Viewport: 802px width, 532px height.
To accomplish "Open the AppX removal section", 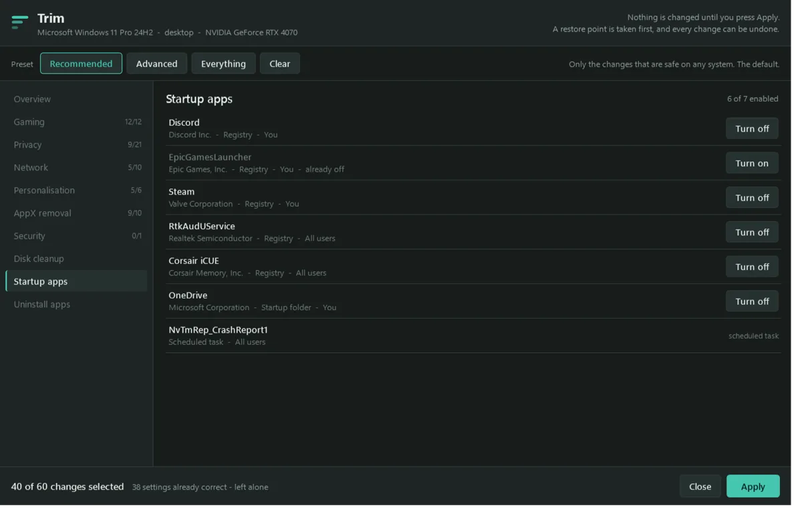I will (76, 213).
